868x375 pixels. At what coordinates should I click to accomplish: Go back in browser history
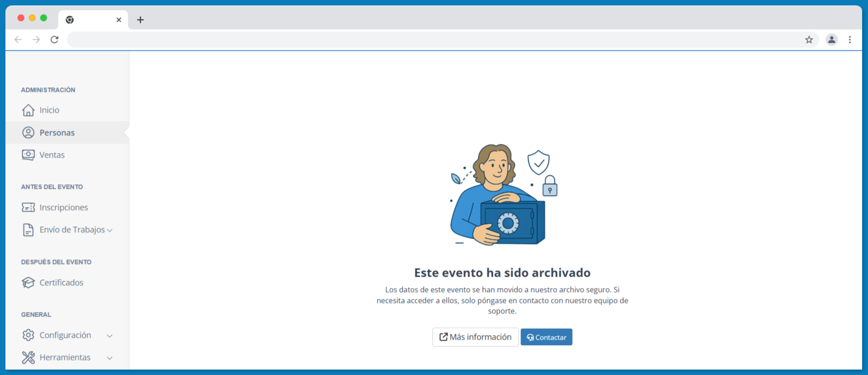coord(18,40)
